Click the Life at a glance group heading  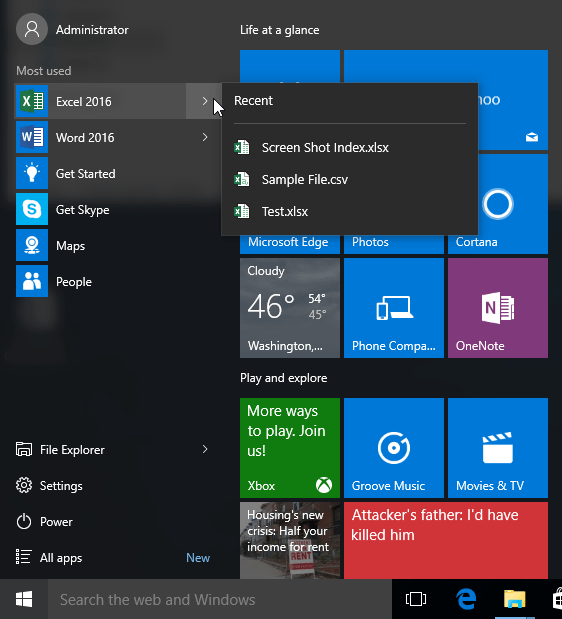[279, 30]
